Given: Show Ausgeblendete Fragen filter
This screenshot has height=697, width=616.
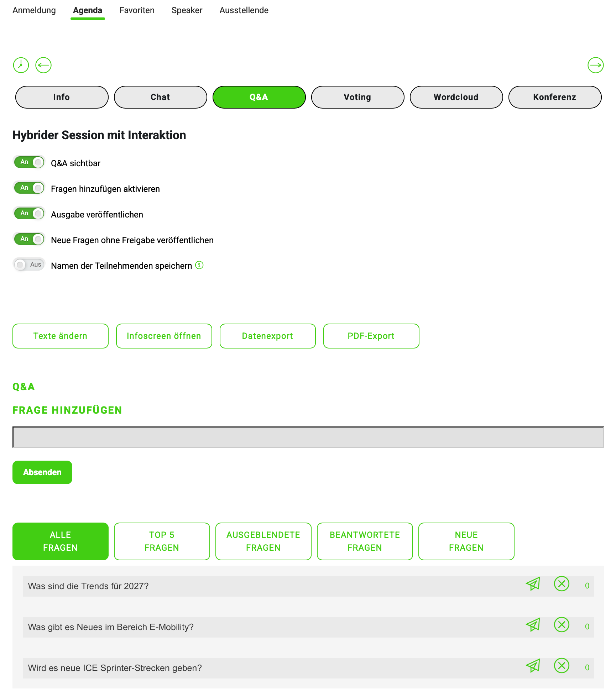Looking at the screenshot, I should coord(263,541).
